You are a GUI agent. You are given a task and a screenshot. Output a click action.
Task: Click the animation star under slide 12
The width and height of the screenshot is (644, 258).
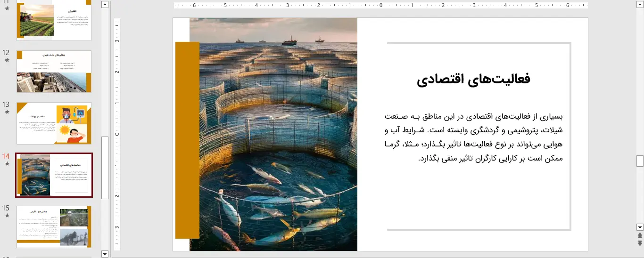coord(7,60)
